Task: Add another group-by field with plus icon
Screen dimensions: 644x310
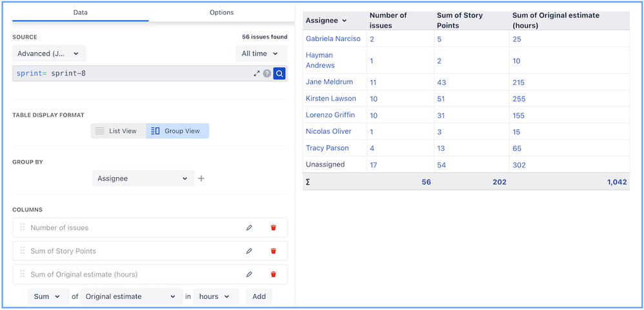Action: pyautogui.click(x=201, y=179)
